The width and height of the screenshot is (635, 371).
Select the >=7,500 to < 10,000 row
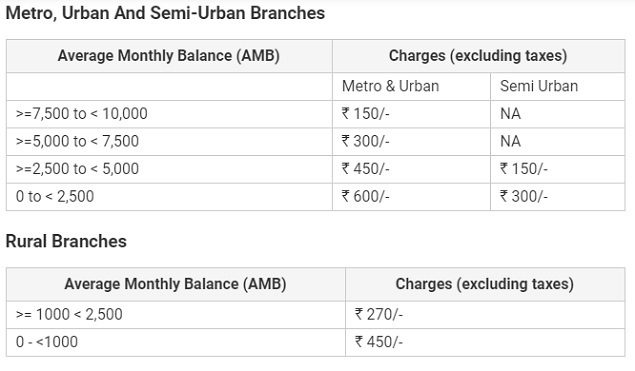pos(315,114)
